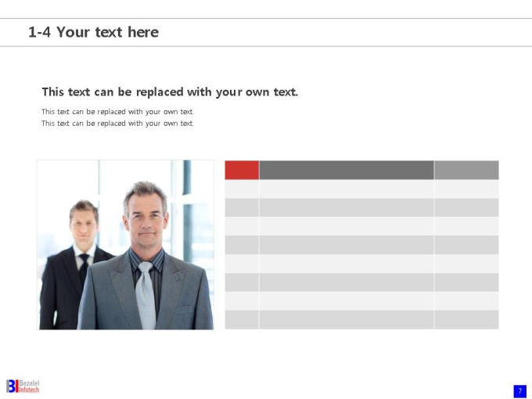Image resolution: width=532 pixels, height=399 pixels.
Task: Select the first small subtitle text line
Action: (x=117, y=112)
